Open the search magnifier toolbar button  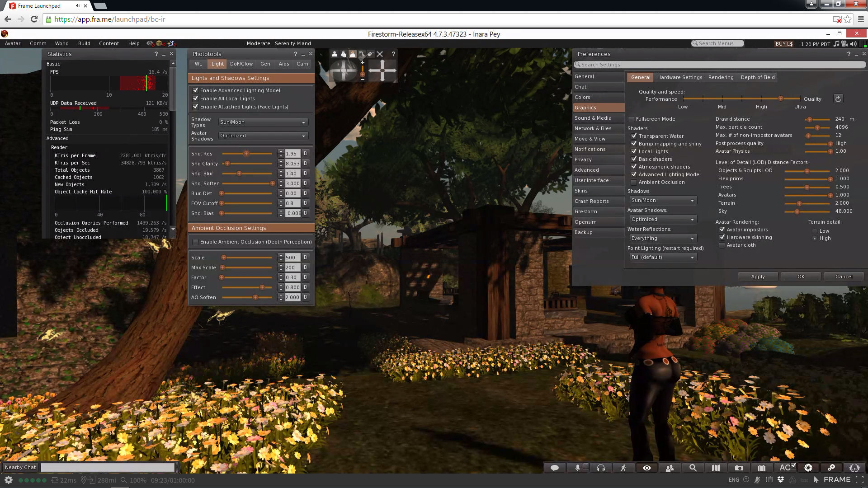(x=693, y=468)
